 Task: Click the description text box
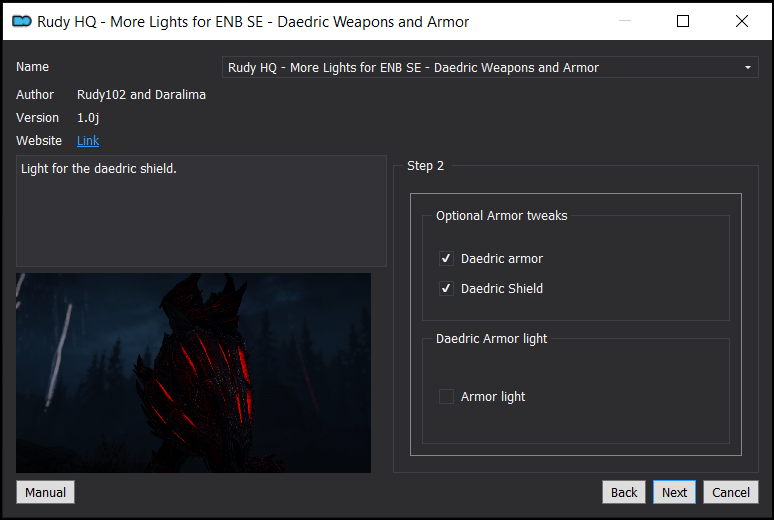coord(201,211)
